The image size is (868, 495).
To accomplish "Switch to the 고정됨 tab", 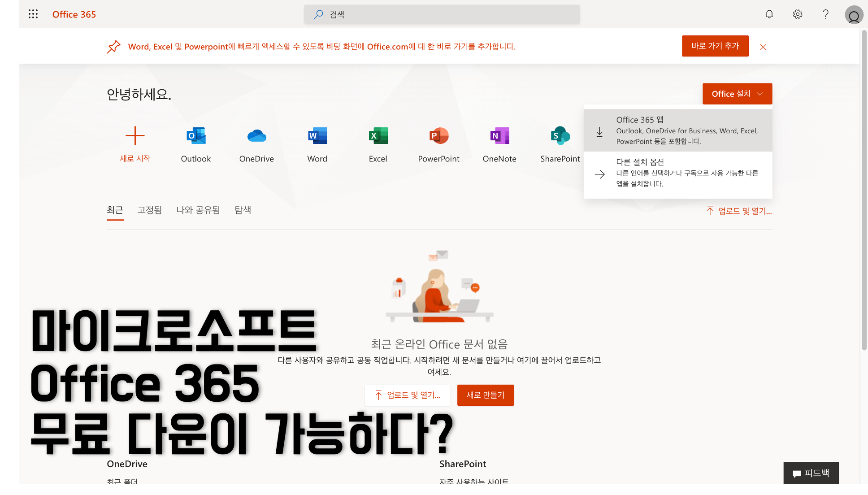I will point(150,210).
